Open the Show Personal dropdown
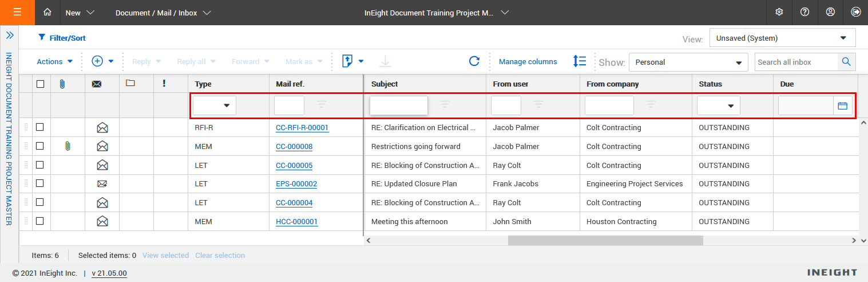868x282 pixels. click(688, 62)
